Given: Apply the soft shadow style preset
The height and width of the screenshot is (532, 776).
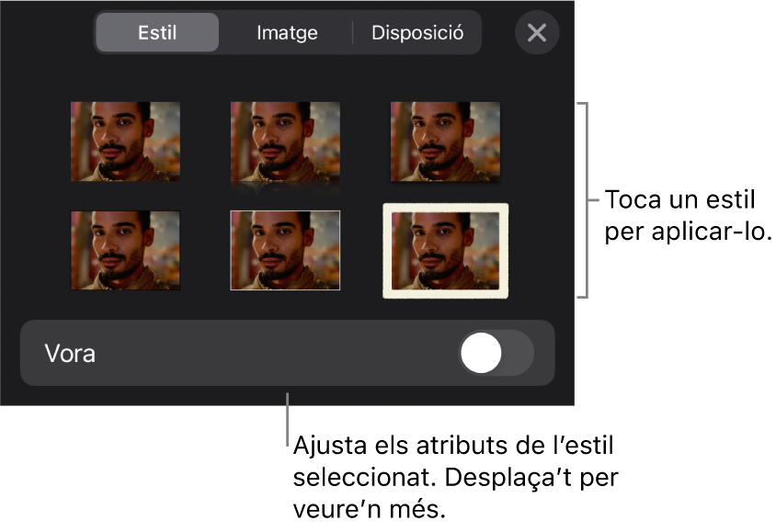Looking at the screenshot, I should [x=125, y=250].
